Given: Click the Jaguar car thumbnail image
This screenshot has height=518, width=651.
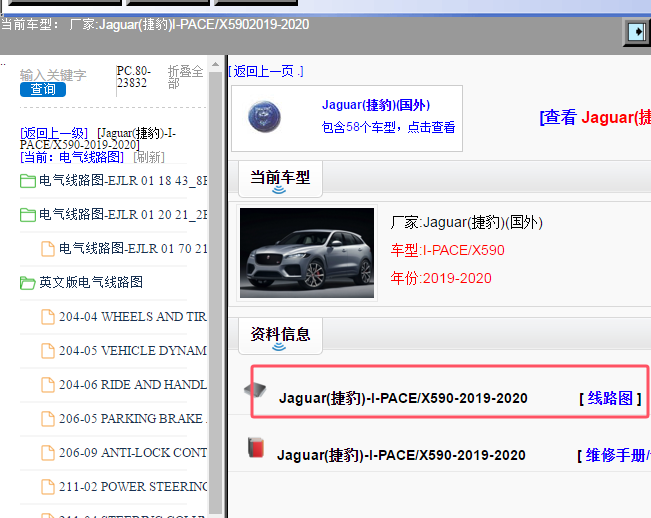Looking at the screenshot, I should tap(307, 253).
